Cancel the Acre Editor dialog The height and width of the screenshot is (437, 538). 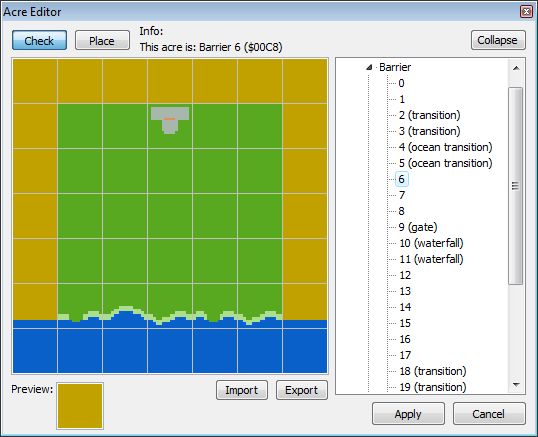(489, 414)
